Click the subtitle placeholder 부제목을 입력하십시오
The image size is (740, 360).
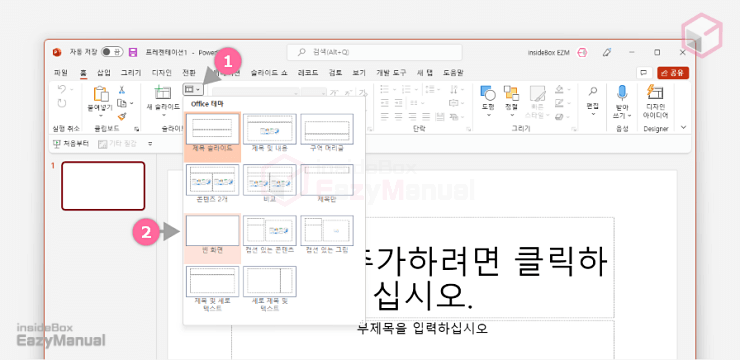[422, 328]
